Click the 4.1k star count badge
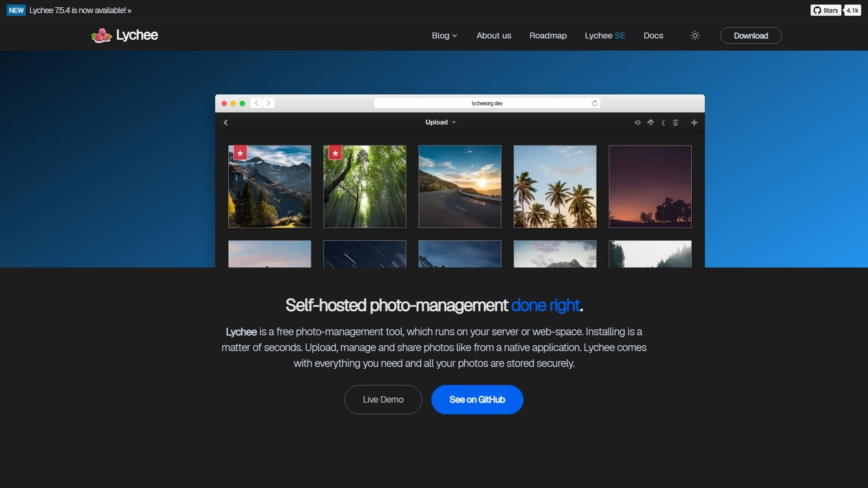868x488 pixels. click(x=852, y=10)
